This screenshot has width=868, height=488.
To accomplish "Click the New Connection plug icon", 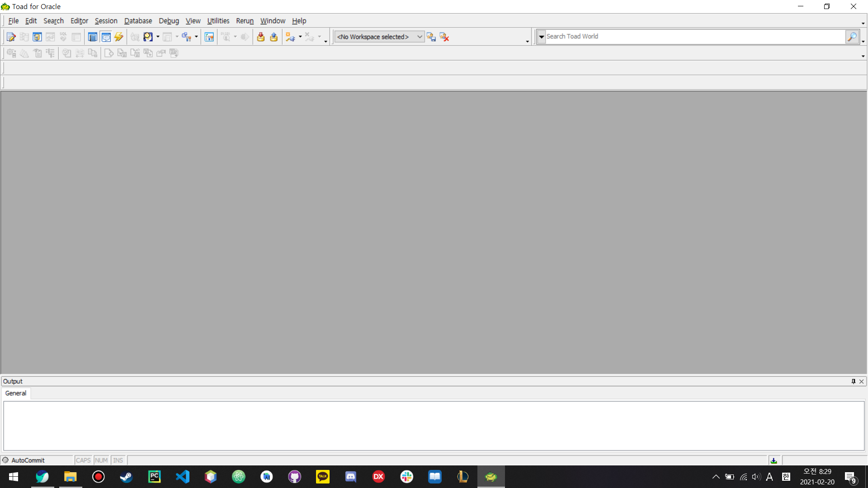I will (290, 37).
